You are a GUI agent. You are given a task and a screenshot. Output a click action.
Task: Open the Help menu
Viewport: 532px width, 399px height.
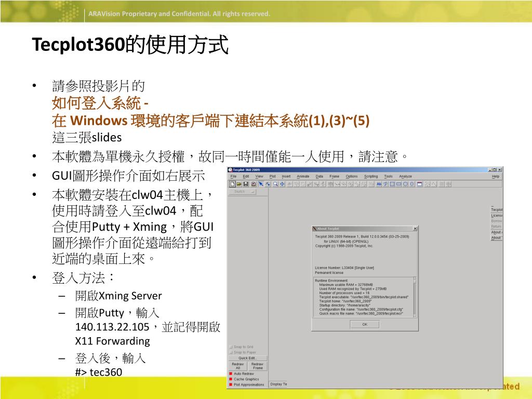[495, 177]
